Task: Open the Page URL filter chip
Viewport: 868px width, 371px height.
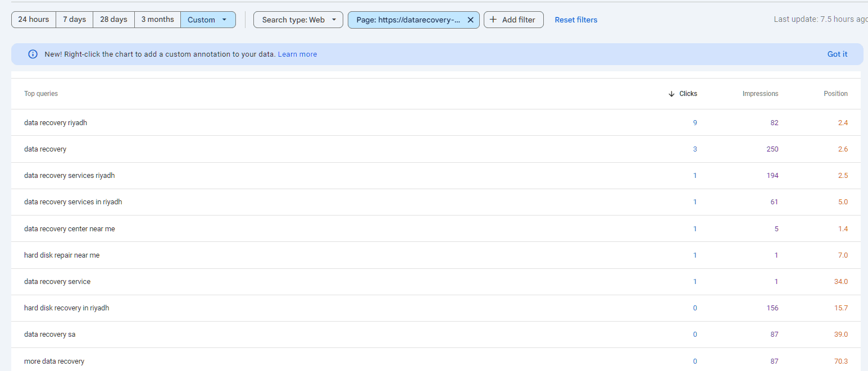Action: (x=408, y=20)
